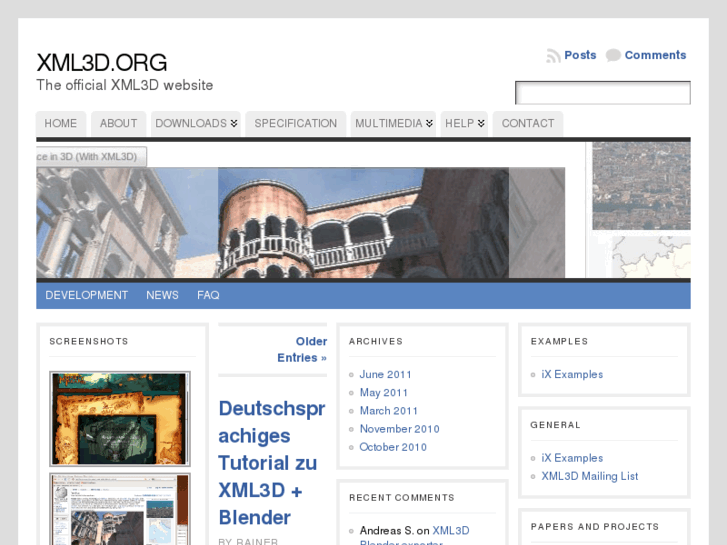Open the November 2010 archive
The width and height of the screenshot is (727, 545).
tap(399, 429)
